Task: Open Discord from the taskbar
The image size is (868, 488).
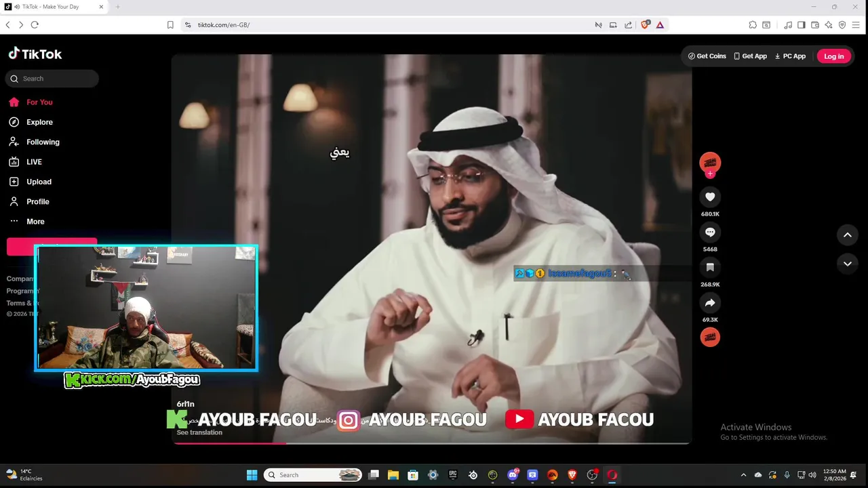Action: coord(513,475)
